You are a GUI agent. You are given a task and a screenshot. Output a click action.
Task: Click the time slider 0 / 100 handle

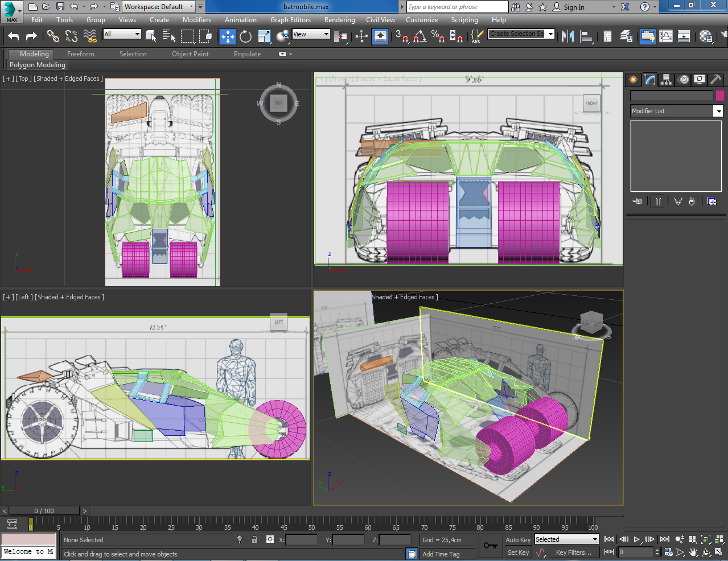[x=44, y=511]
